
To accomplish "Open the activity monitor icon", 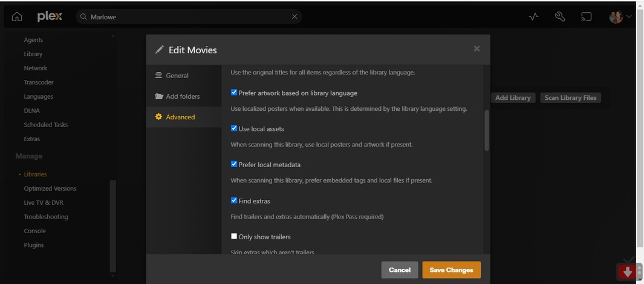I will (x=533, y=17).
